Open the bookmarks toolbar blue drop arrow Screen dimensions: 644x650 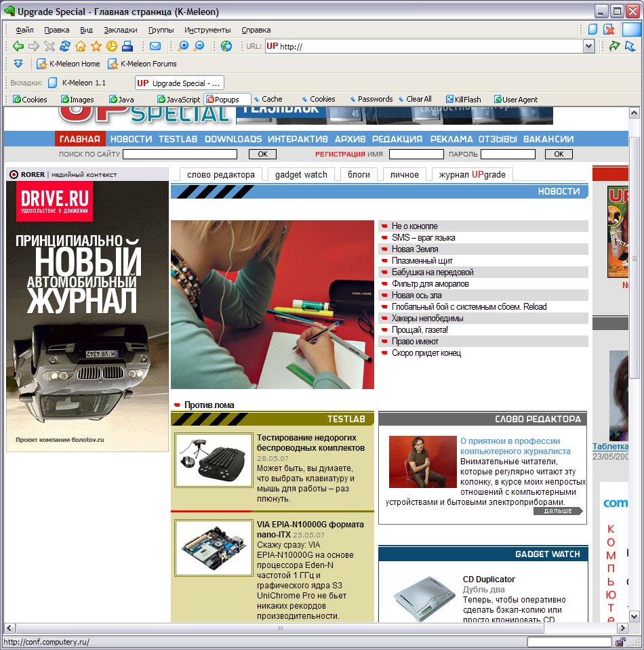18,64
